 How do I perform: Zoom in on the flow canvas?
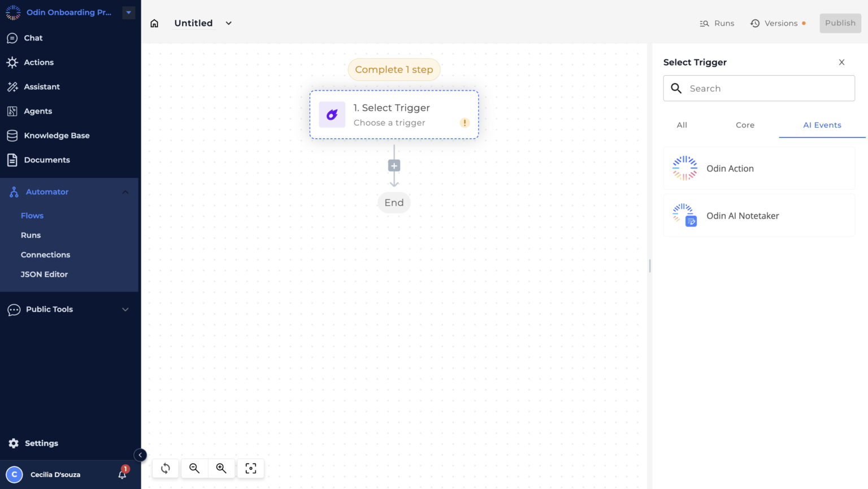[221, 468]
